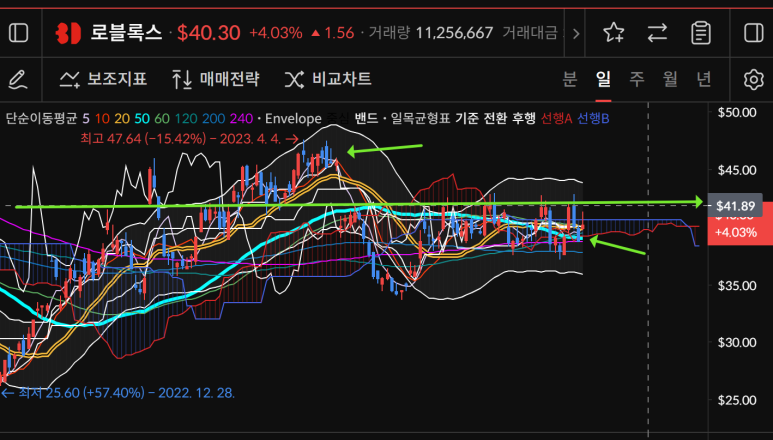Screen dimensions: 773x440
Task: Toggle Envelope 밴드 line
Action: [366, 118]
